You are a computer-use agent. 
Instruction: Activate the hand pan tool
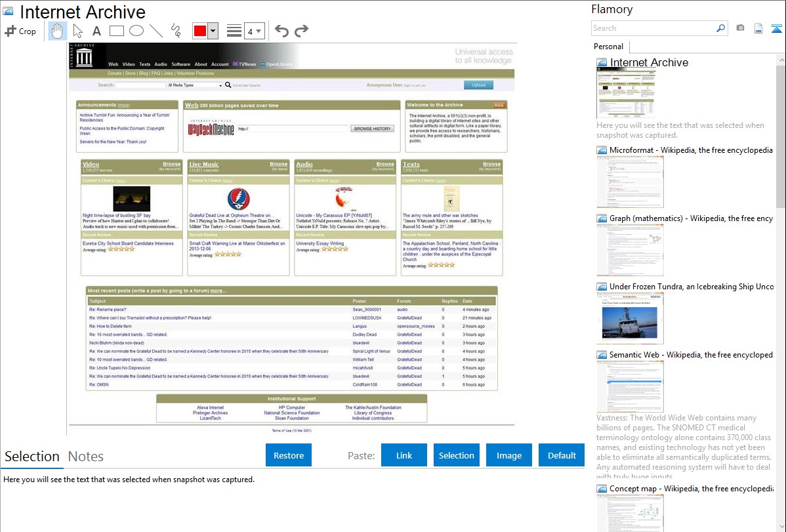coord(57,31)
